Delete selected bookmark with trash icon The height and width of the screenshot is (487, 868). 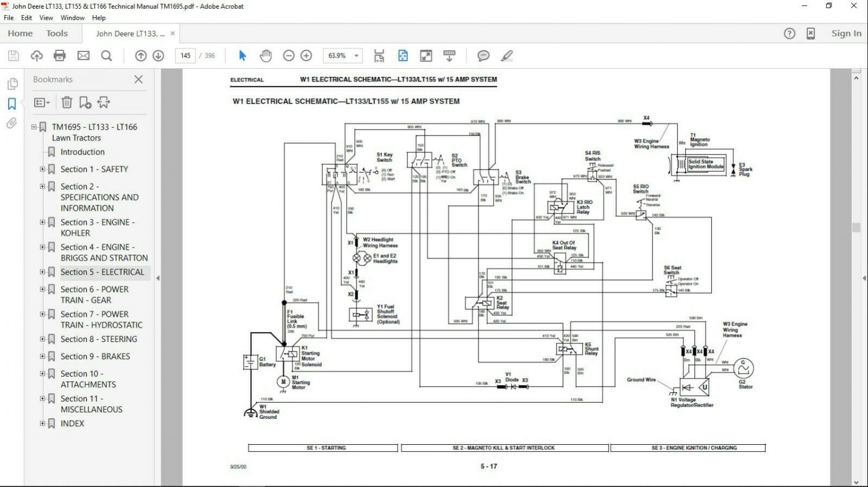[x=67, y=102]
